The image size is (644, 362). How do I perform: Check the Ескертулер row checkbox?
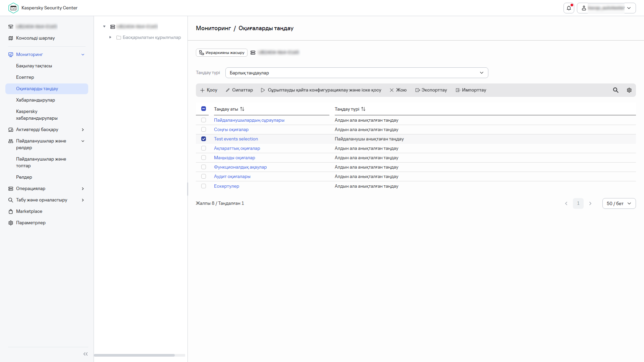(x=204, y=186)
